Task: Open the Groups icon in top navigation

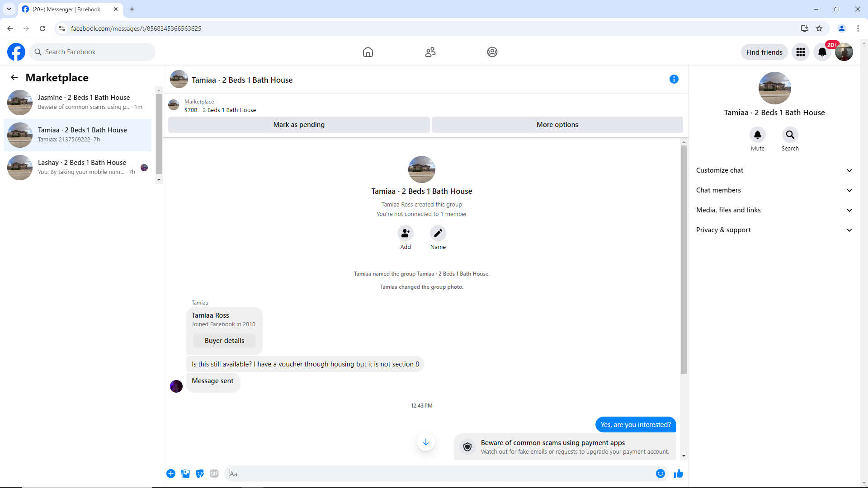Action: pos(492,52)
